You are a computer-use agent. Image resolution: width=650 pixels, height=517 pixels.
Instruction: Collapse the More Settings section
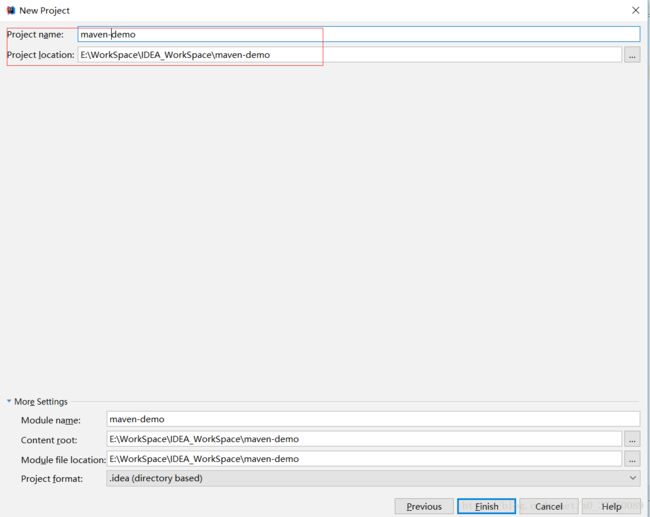pyautogui.click(x=9, y=401)
